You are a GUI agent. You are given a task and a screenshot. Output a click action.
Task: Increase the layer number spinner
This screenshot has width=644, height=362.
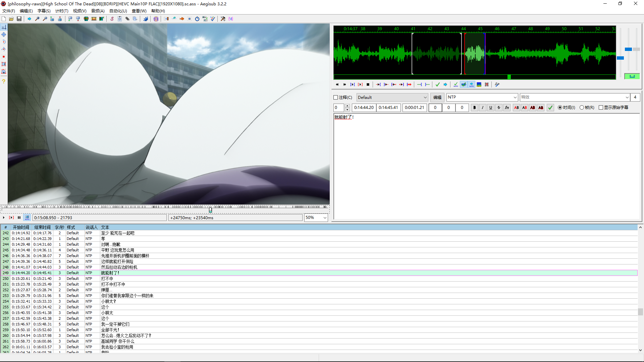point(347,106)
